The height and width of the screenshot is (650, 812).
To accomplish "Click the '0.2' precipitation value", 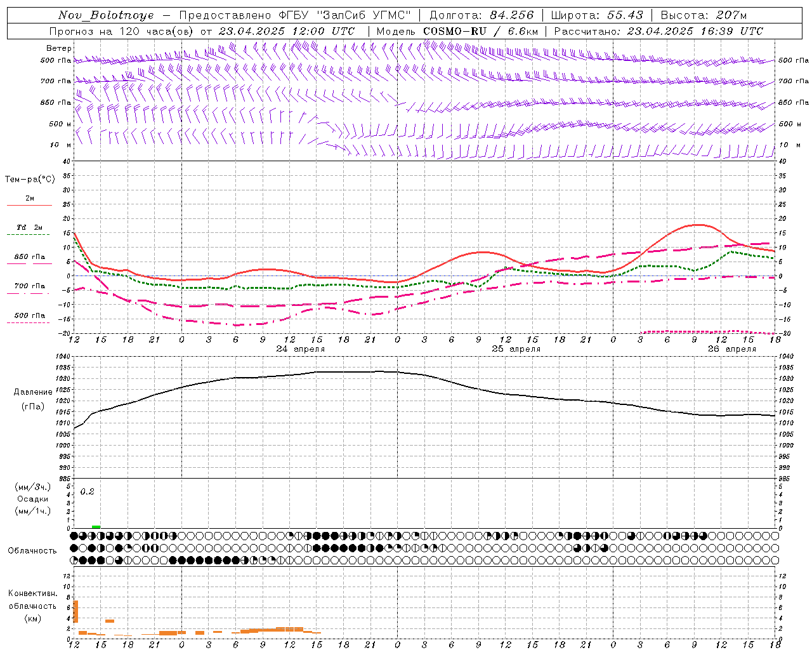I will (x=88, y=492).
